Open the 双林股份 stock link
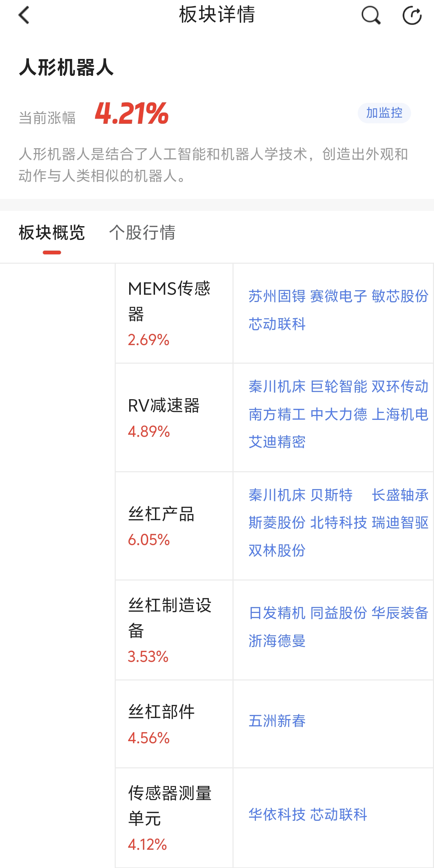The height and width of the screenshot is (868, 434). coord(277,551)
